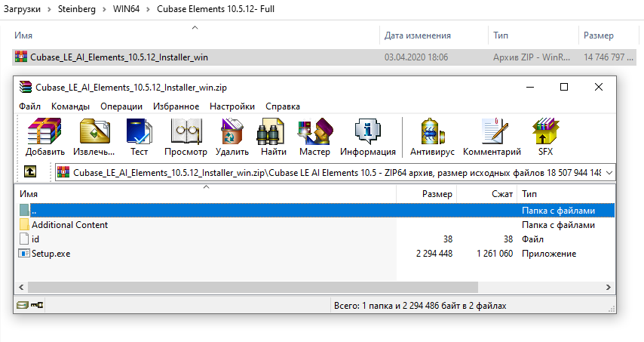Click the parent folder '..' icon

click(x=24, y=210)
